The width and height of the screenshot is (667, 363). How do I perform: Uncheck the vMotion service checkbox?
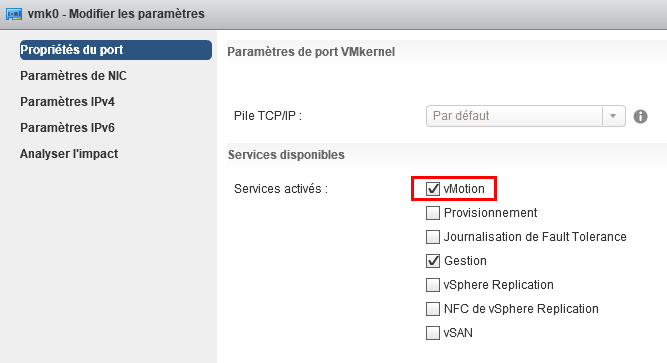[x=433, y=189]
